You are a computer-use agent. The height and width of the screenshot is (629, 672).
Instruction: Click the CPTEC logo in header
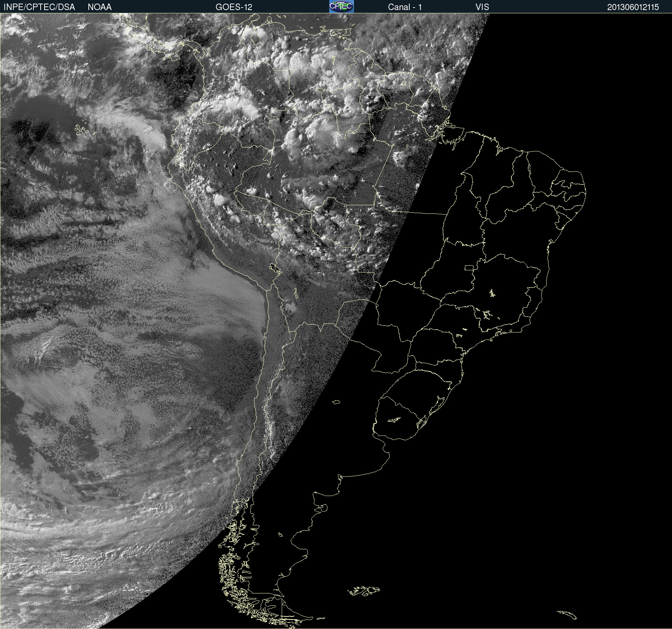click(341, 6)
